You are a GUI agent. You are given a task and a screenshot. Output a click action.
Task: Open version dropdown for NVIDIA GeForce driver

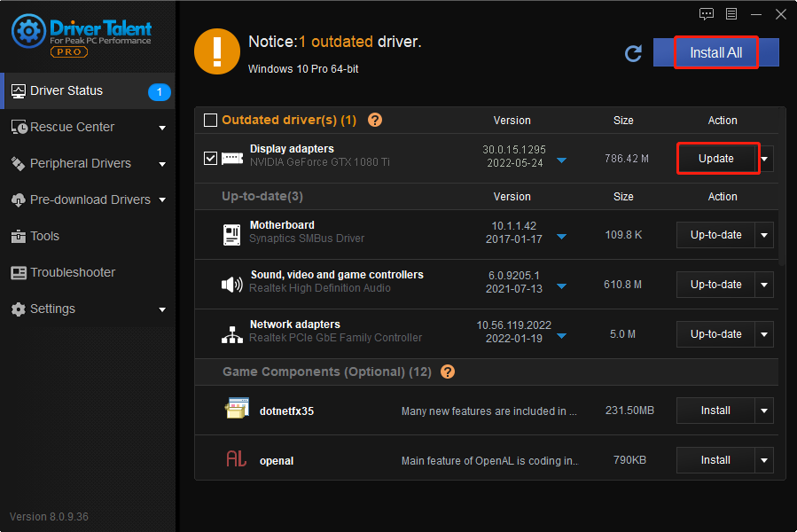point(562,160)
